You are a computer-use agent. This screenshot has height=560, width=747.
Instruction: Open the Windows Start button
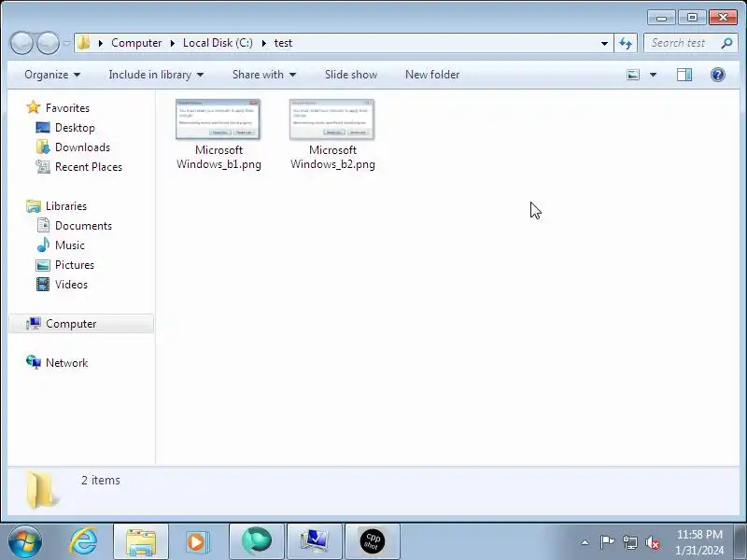point(25,541)
